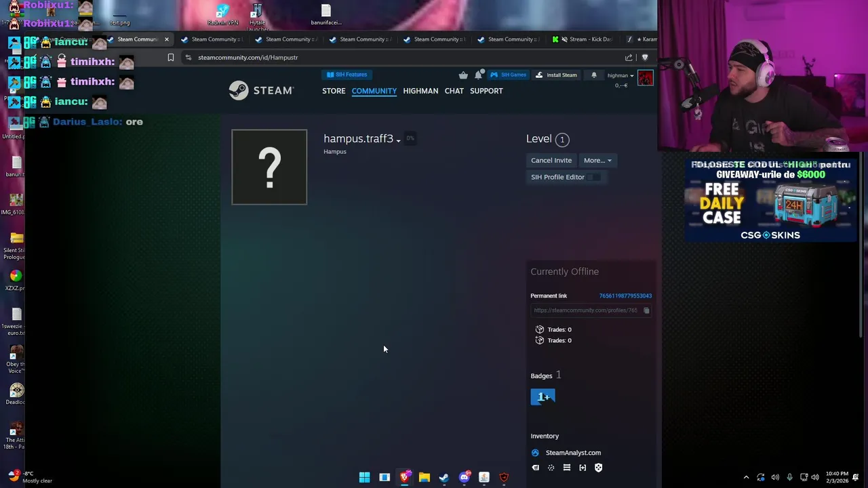Image resolution: width=868 pixels, height=488 pixels.
Task: Open the weather widget Mostly clear
Action: click(x=28, y=476)
